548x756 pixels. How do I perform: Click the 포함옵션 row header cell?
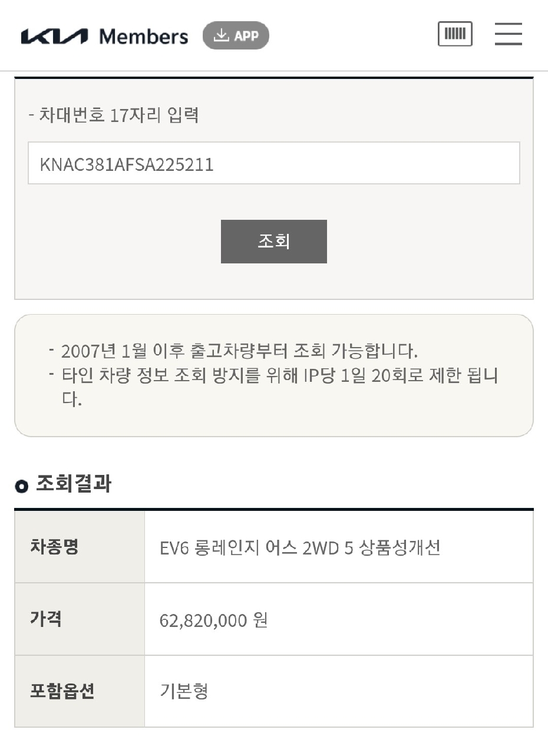80,691
